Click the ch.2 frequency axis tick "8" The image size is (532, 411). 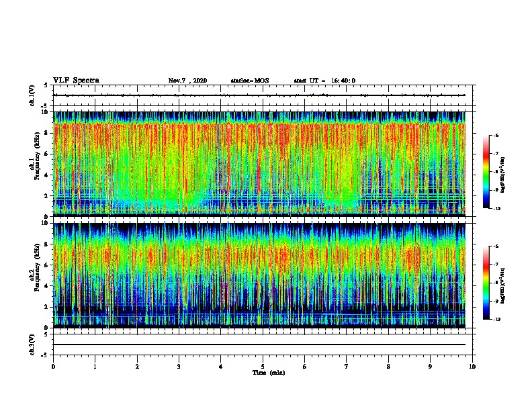[x=47, y=244]
